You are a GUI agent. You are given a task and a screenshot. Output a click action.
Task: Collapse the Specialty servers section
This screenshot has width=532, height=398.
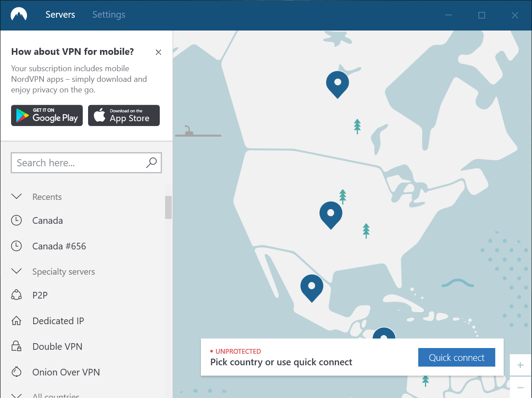coord(16,271)
